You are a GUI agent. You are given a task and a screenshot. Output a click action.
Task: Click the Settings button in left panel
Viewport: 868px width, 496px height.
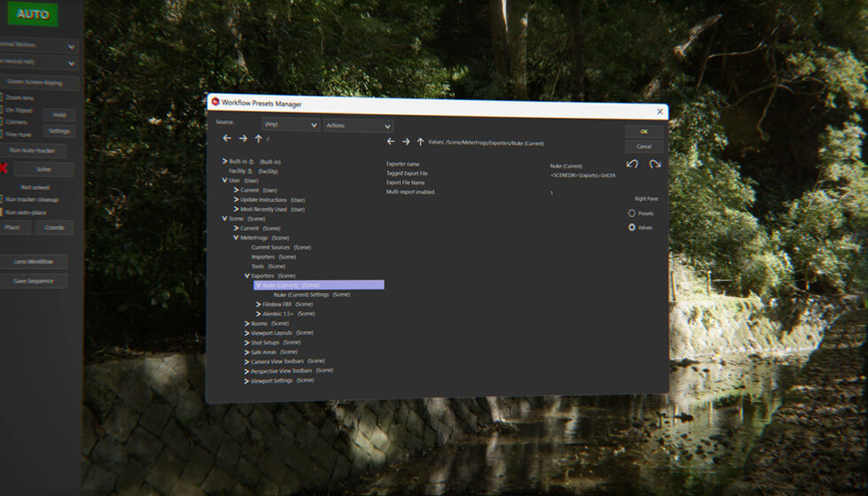click(59, 131)
